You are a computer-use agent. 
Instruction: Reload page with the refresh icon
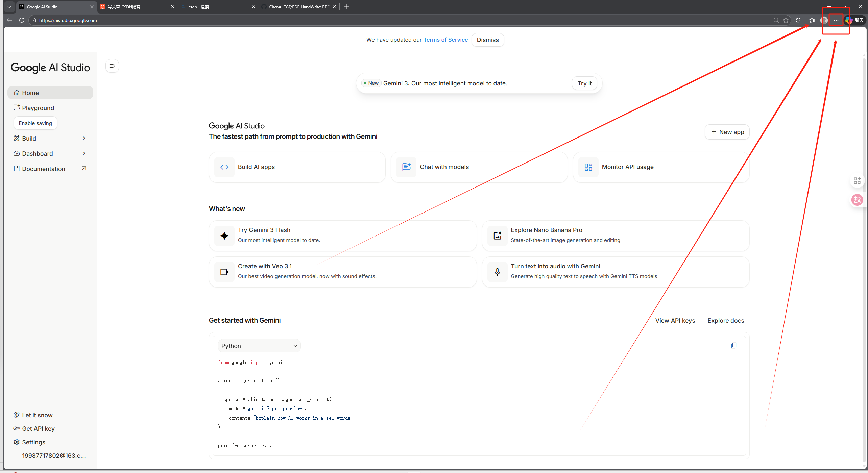[22, 20]
